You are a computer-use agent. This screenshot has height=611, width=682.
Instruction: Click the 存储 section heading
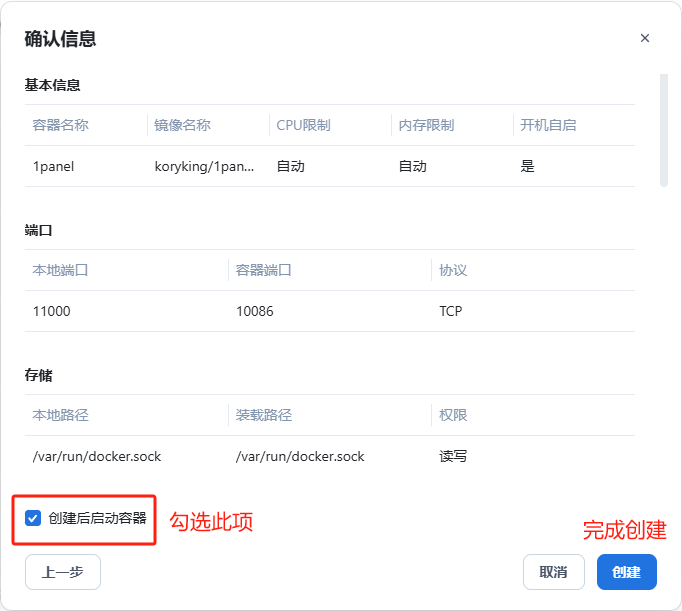point(38,375)
